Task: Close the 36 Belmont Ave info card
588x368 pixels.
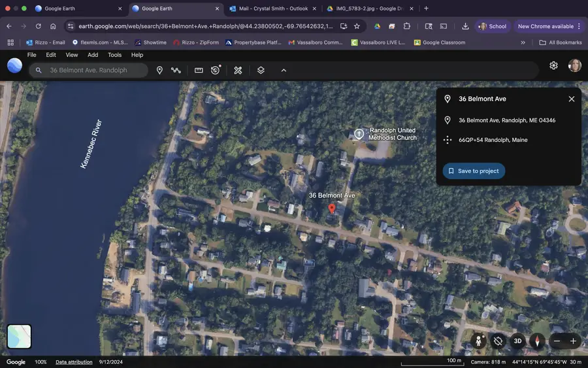Action: [572, 99]
